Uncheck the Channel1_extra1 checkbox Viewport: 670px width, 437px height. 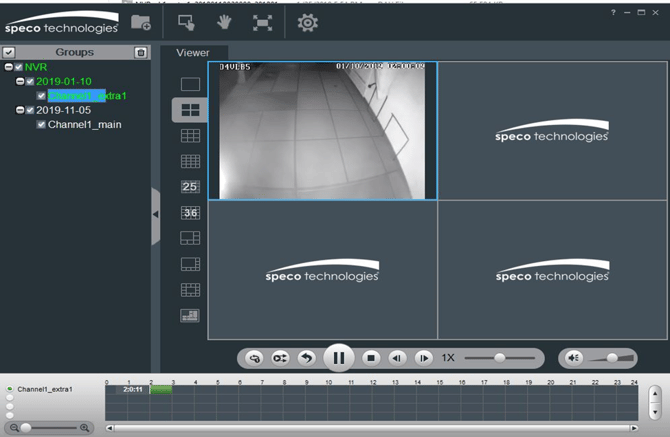41,96
